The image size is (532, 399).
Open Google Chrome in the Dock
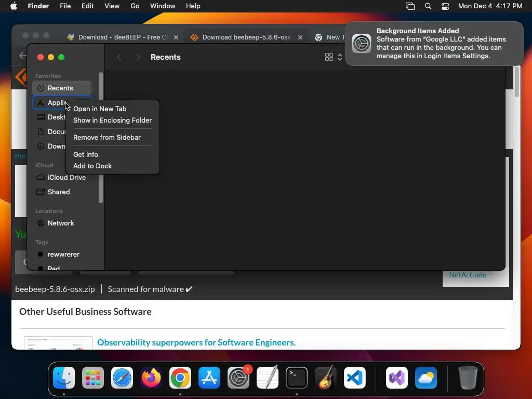[x=180, y=378]
